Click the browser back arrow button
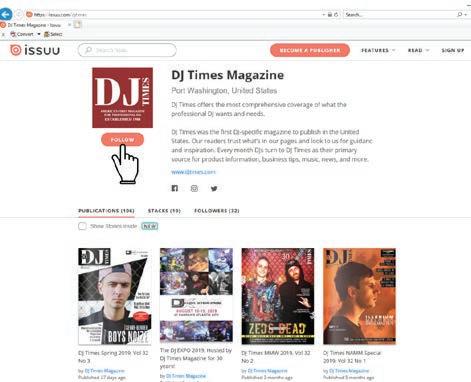The height and width of the screenshot is (382, 471). [x=6, y=14]
